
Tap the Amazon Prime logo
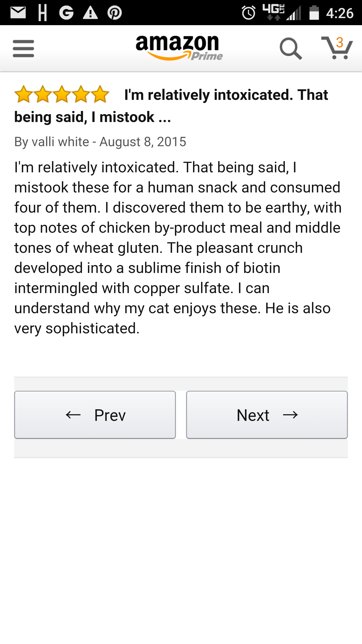click(179, 48)
